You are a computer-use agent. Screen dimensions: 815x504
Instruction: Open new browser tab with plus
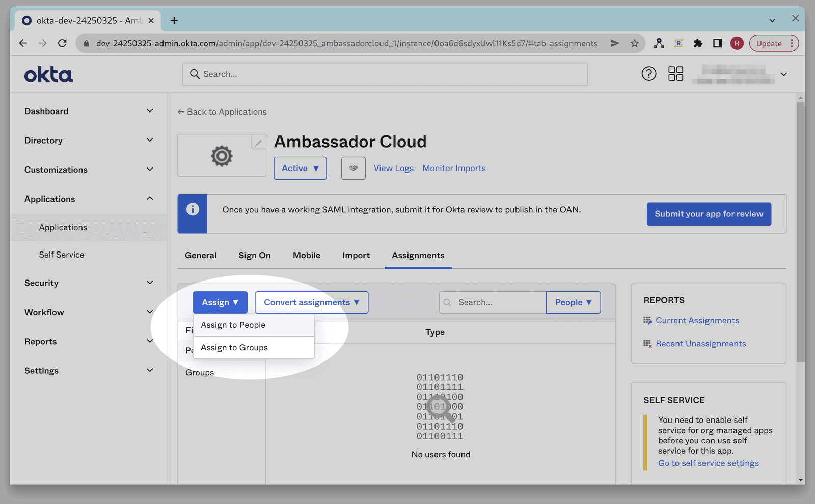click(174, 20)
